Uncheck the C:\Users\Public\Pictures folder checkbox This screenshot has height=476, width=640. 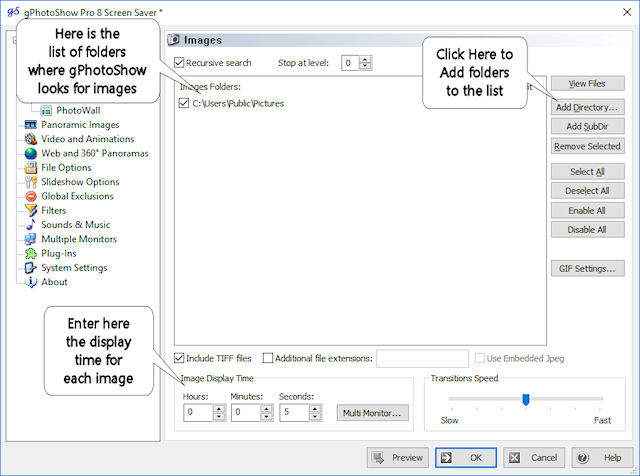pyautogui.click(x=184, y=103)
